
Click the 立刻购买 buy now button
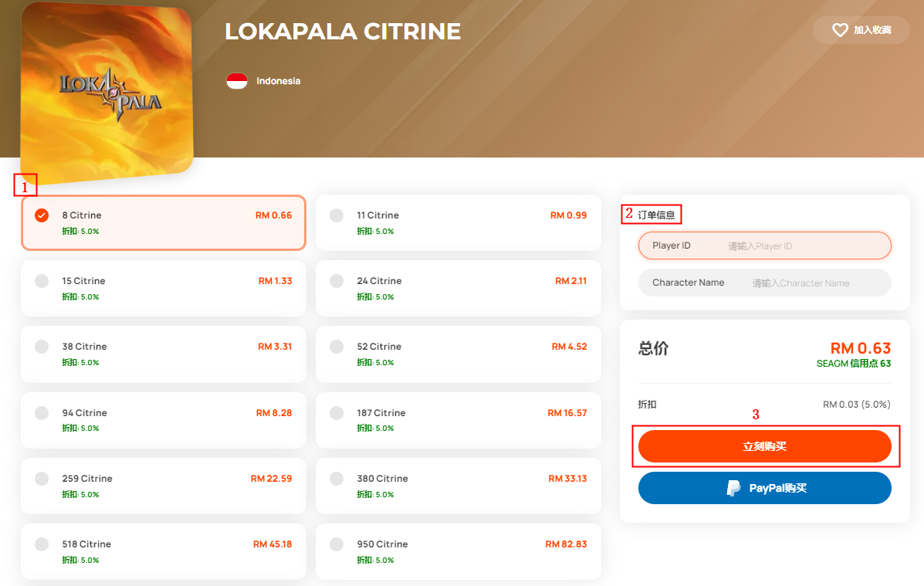coord(764,446)
